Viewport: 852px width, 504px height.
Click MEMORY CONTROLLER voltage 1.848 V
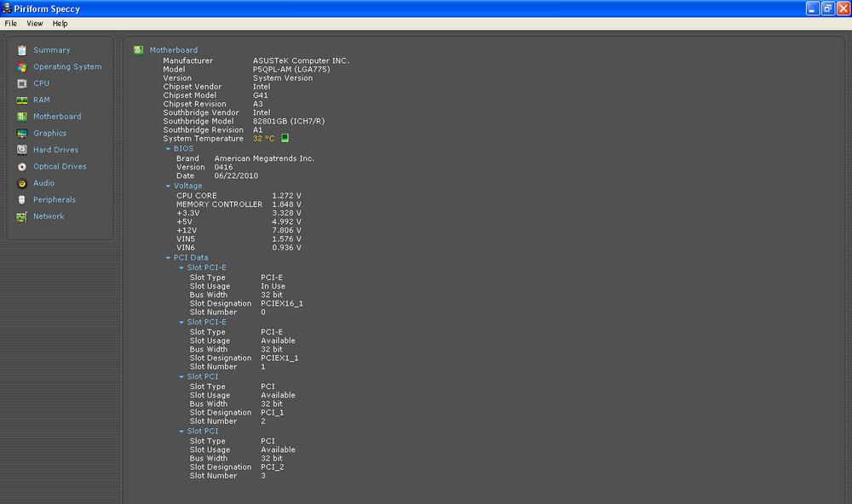tap(286, 204)
